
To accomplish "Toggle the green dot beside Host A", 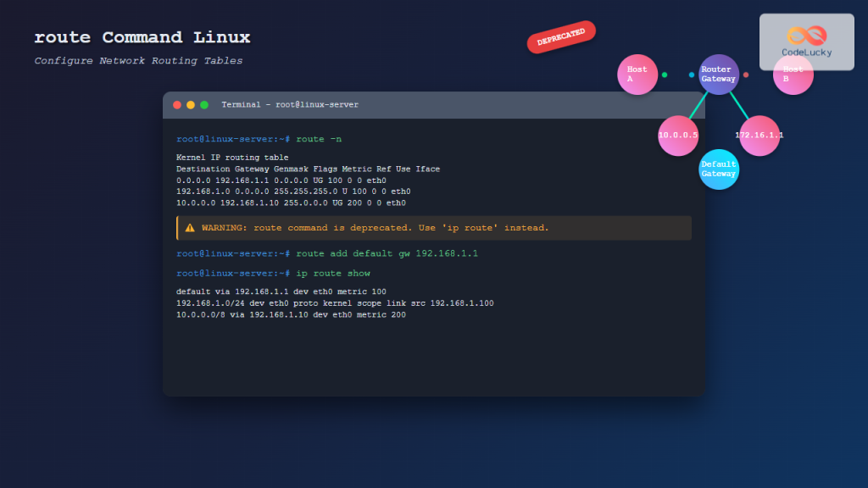I will pyautogui.click(x=665, y=75).
